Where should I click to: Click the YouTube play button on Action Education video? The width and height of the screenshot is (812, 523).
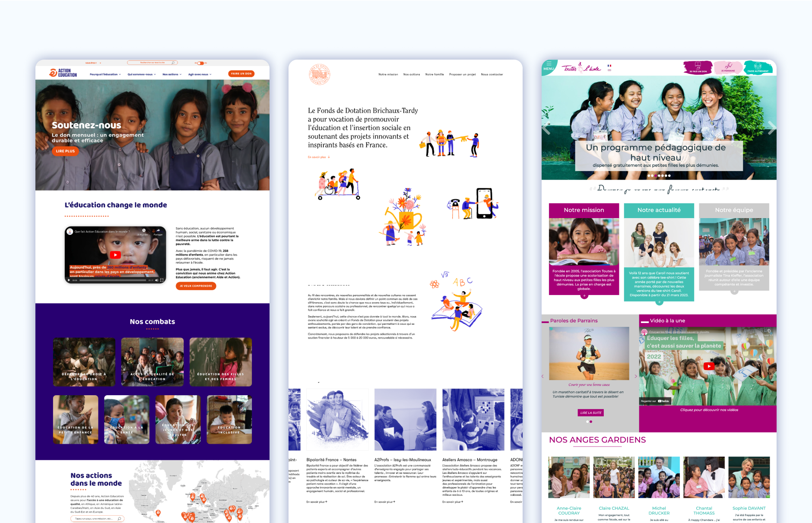pos(115,255)
